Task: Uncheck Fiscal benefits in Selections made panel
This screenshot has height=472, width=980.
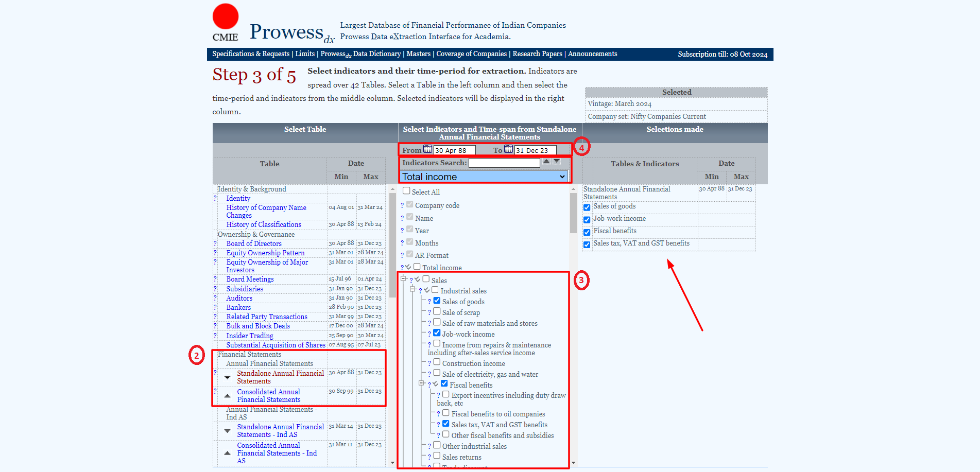Action: [x=587, y=232]
